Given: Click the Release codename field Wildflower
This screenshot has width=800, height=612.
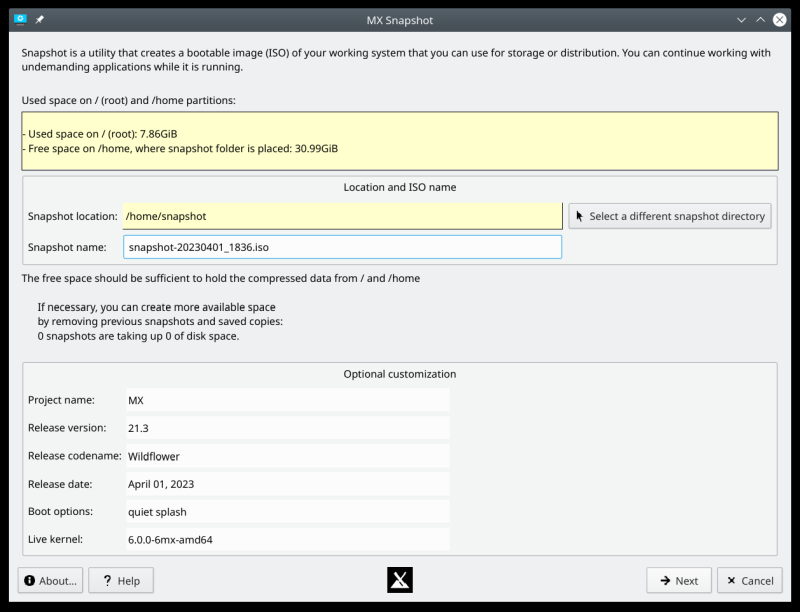Looking at the screenshot, I should pyautogui.click(x=288, y=456).
